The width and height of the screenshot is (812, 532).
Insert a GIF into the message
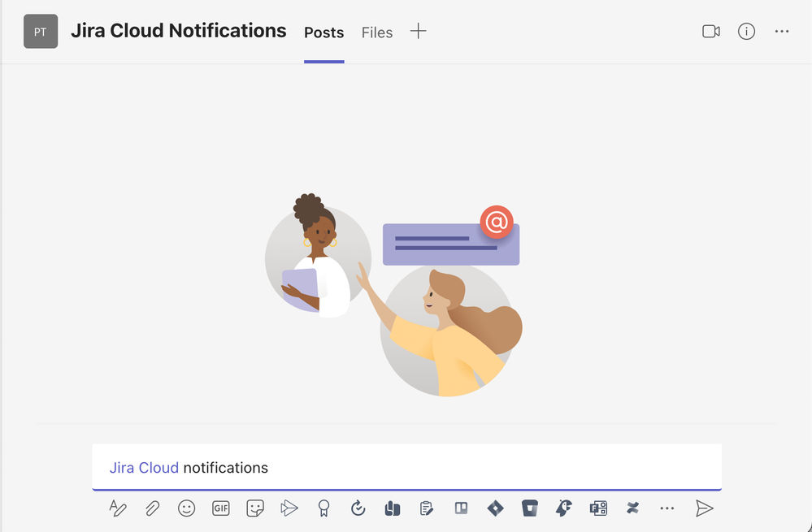[x=220, y=508]
